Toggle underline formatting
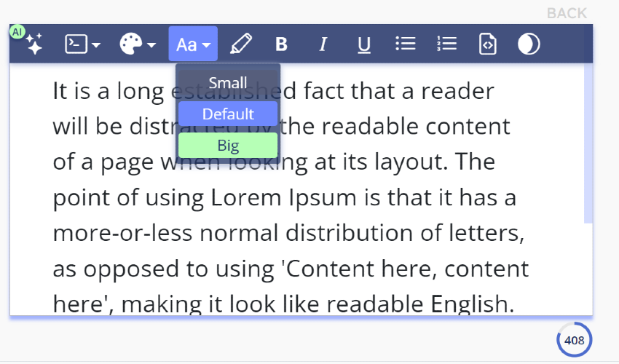This screenshot has width=619, height=364. point(364,44)
